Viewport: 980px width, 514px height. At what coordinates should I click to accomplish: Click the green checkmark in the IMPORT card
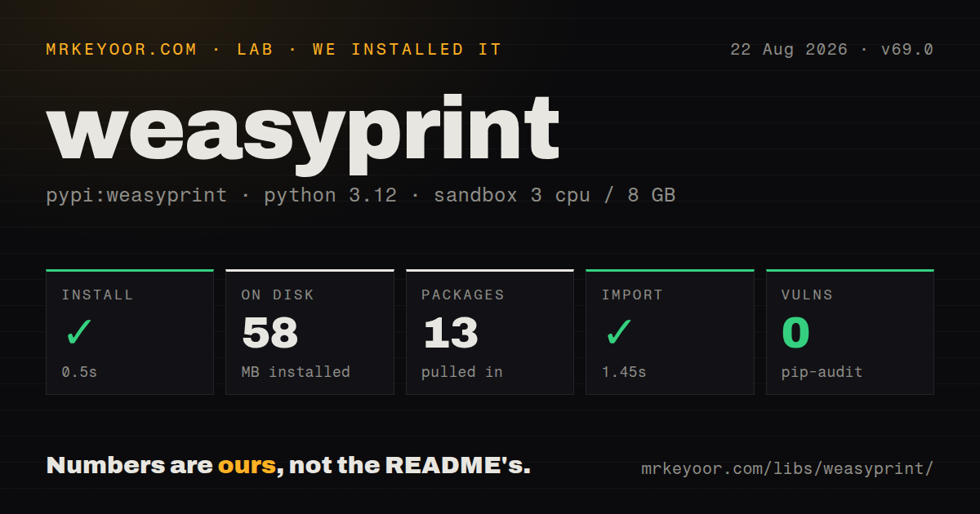618,332
